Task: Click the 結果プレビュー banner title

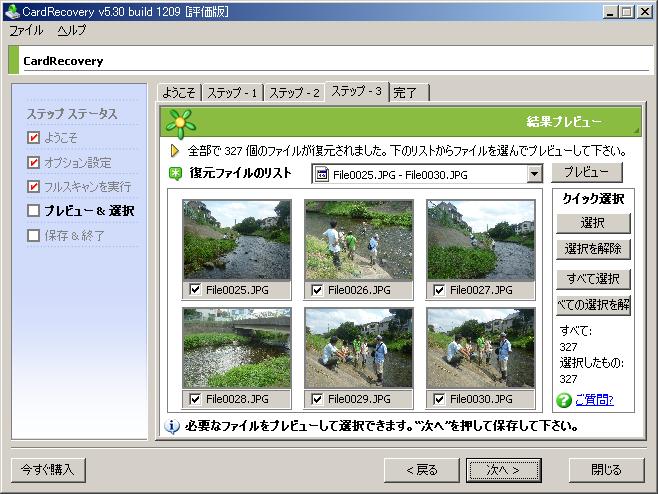Action: pos(564,122)
